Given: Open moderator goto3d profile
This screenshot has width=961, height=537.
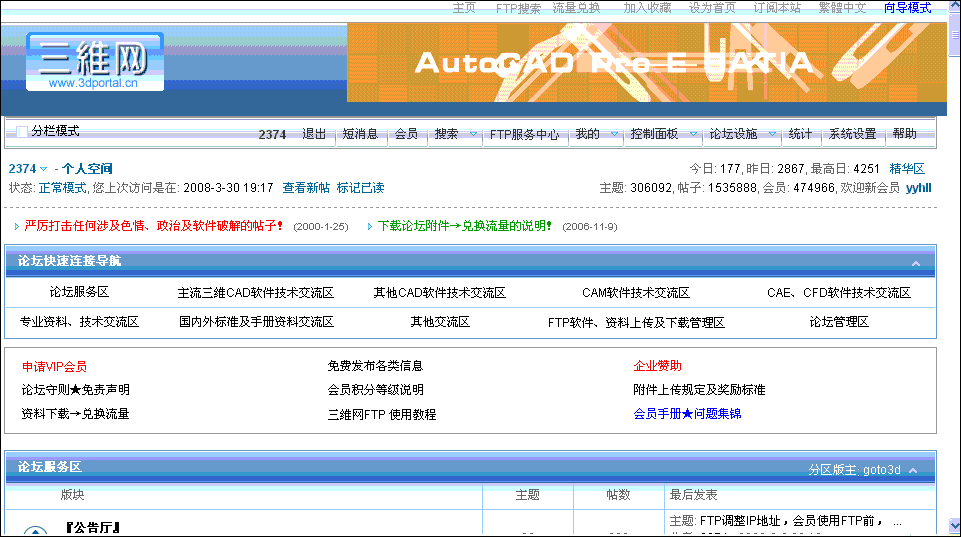Looking at the screenshot, I should (x=881, y=470).
